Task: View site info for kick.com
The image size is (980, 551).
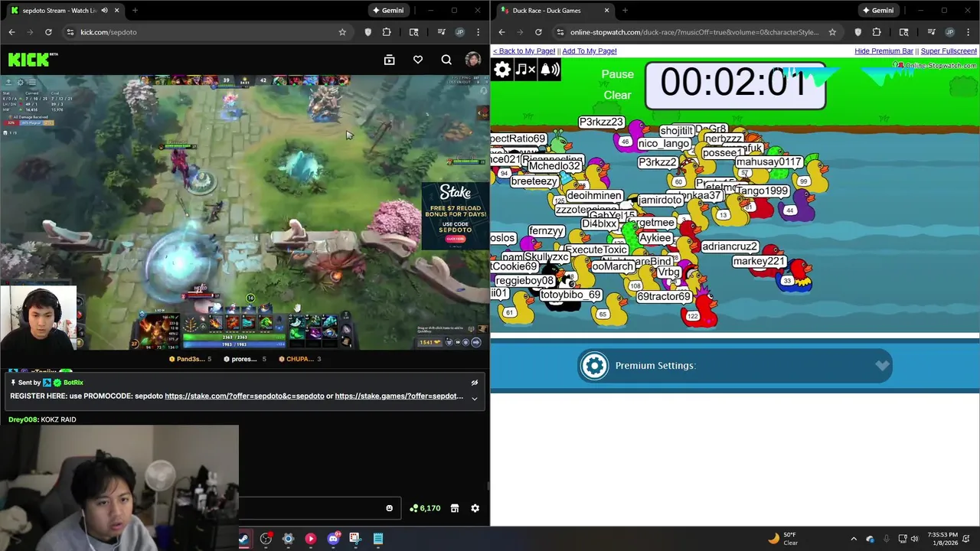Action: pos(70,32)
